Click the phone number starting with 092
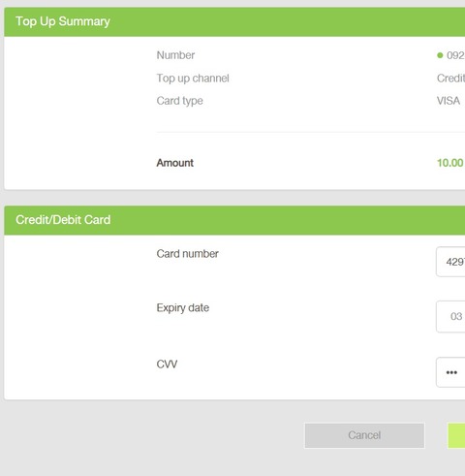Image resolution: width=465 pixels, height=476 pixels. [455, 55]
